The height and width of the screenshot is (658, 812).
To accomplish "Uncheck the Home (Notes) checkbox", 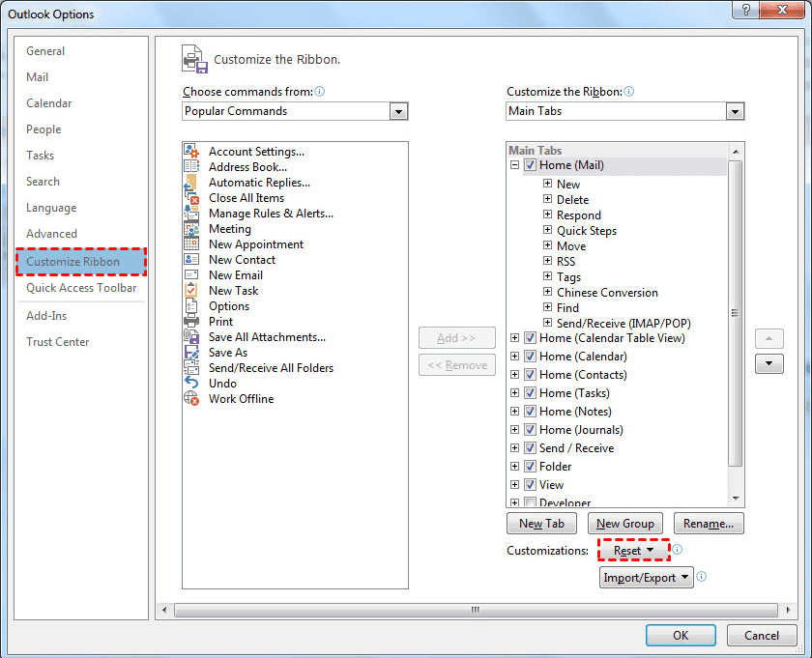I will click(530, 411).
